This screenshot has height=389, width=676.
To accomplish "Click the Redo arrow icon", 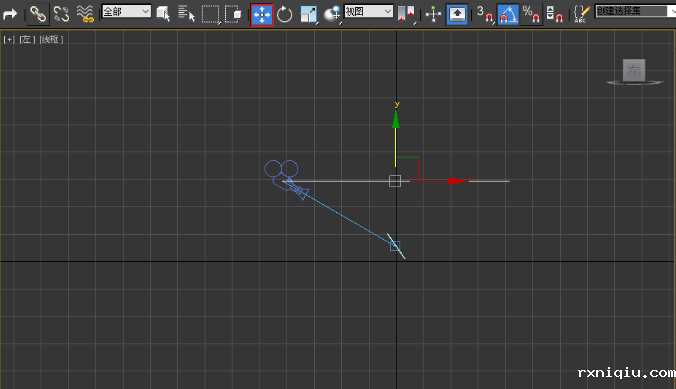I will click(10, 14).
